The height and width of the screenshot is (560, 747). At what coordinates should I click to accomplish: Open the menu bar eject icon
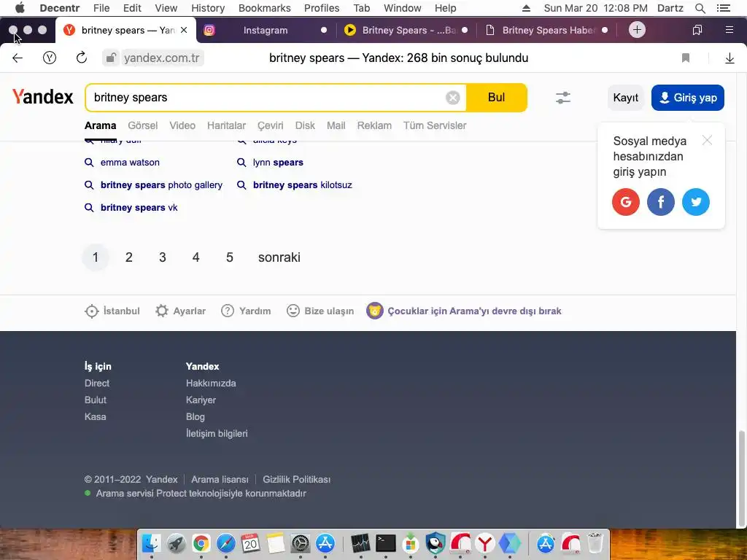pos(526,8)
